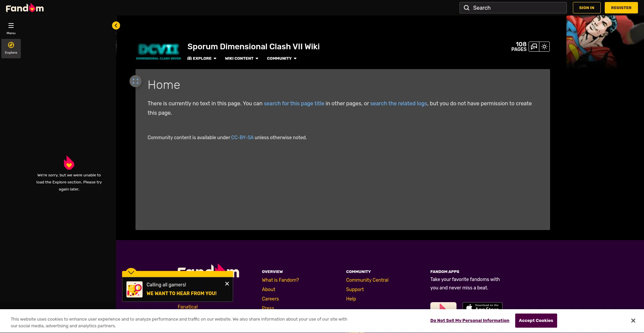This screenshot has height=333, width=644.
Task: Close the Calling all gamers popup
Action: pos(227,284)
